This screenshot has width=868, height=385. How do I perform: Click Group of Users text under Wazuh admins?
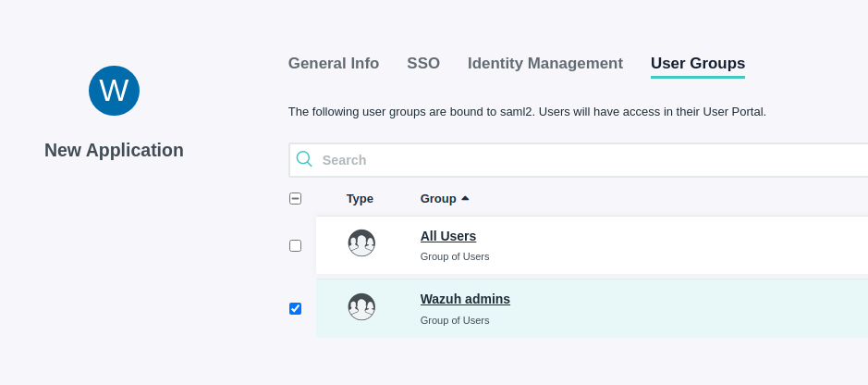tap(455, 320)
